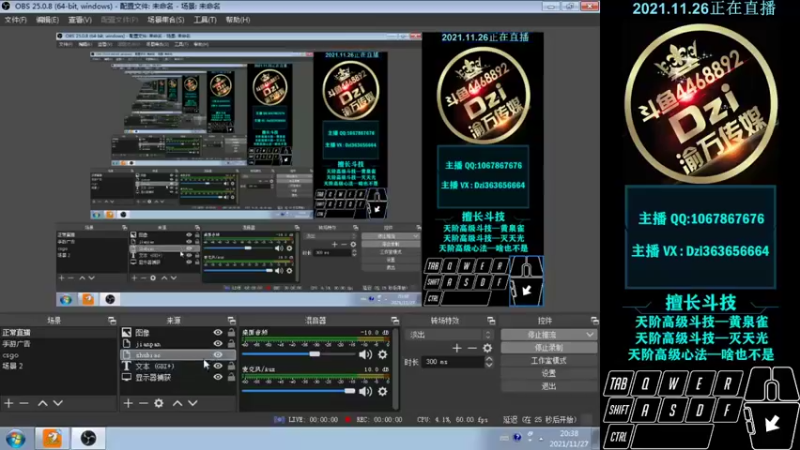Undock the 控件 panel via its float icon
Screen dimensions: 800x450
pos(594,321)
